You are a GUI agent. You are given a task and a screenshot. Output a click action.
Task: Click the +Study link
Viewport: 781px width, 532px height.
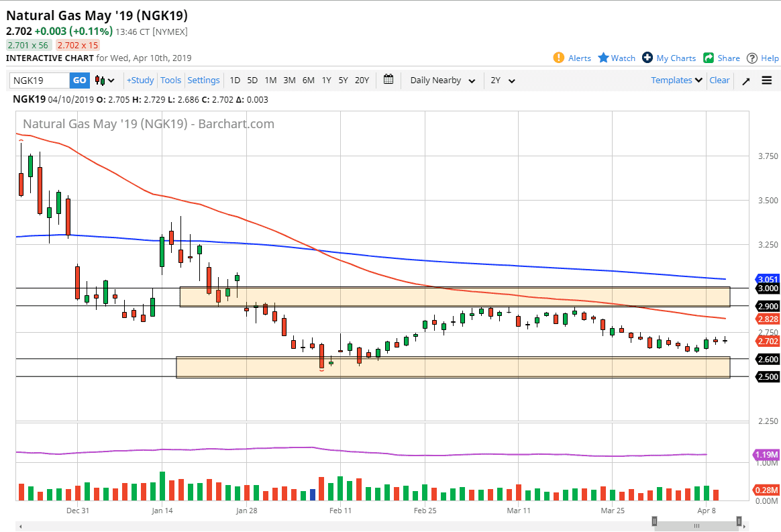point(140,81)
